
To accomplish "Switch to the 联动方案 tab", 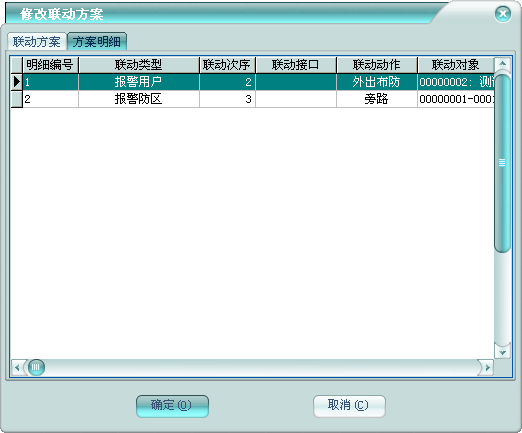I will 37,42.
